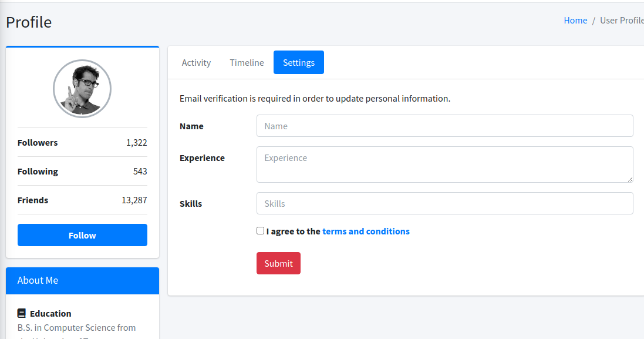Select the Settings tab

coord(299,62)
